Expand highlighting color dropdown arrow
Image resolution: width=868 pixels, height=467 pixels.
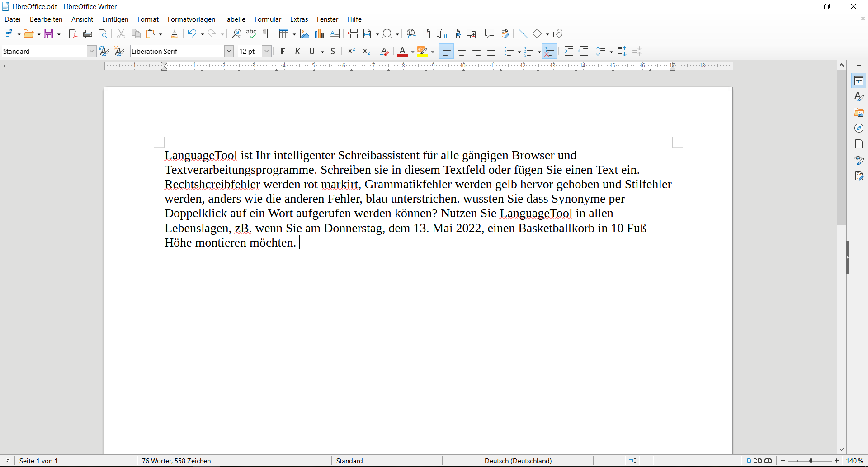pos(433,52)
